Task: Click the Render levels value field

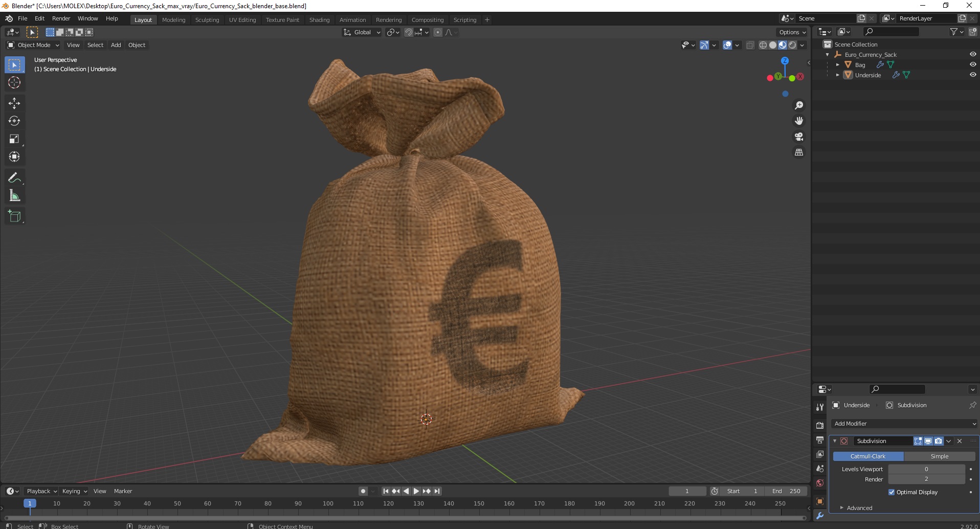Action: click(926, 479)
